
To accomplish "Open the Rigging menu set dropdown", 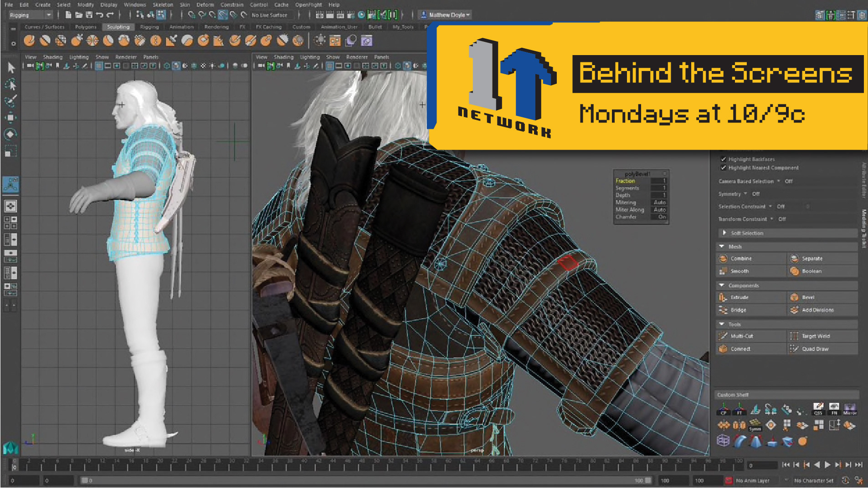I will point(30,15).
